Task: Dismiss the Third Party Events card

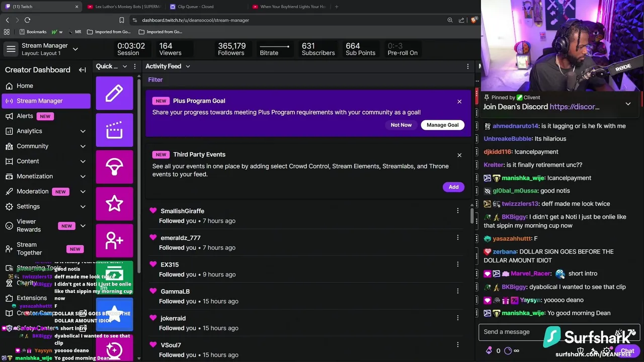Action: [459, 155]
